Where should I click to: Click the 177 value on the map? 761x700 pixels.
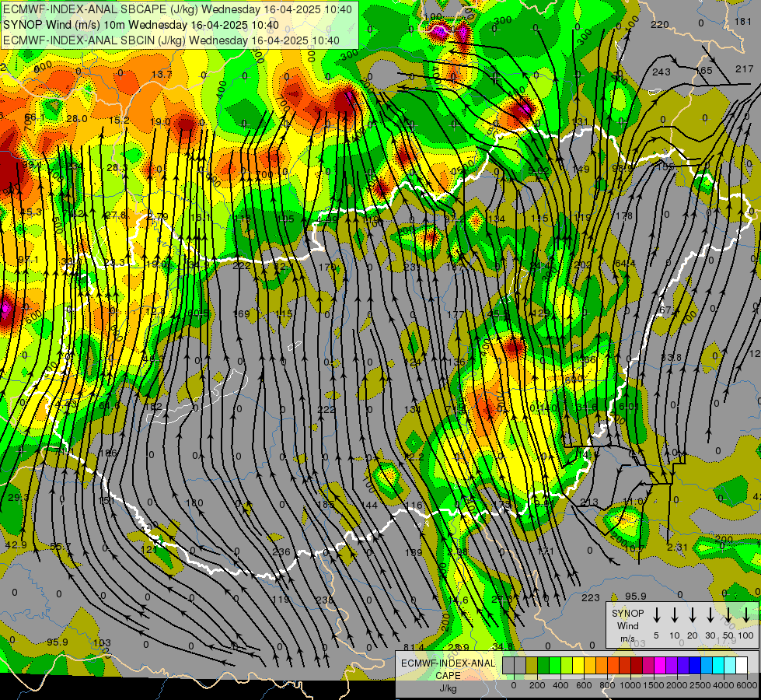(x=456, y=314)
